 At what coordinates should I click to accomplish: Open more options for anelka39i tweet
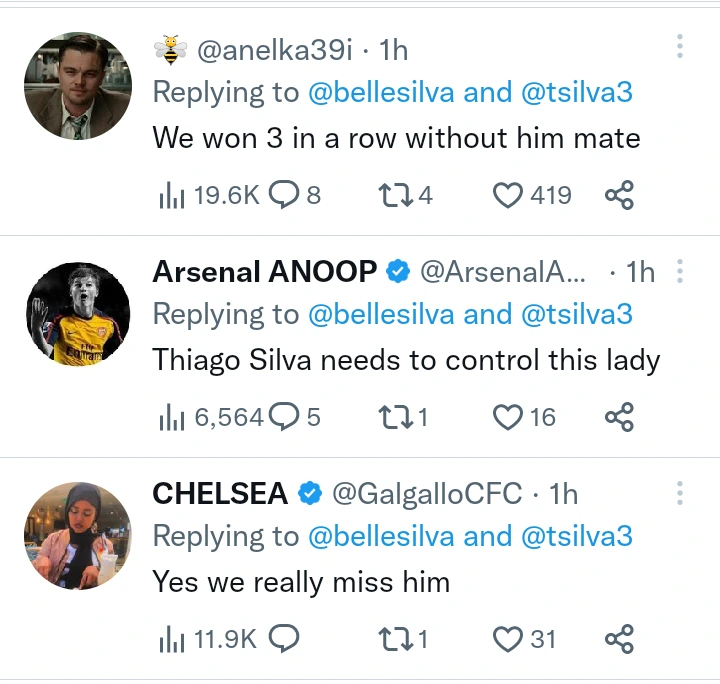point(680,46)
